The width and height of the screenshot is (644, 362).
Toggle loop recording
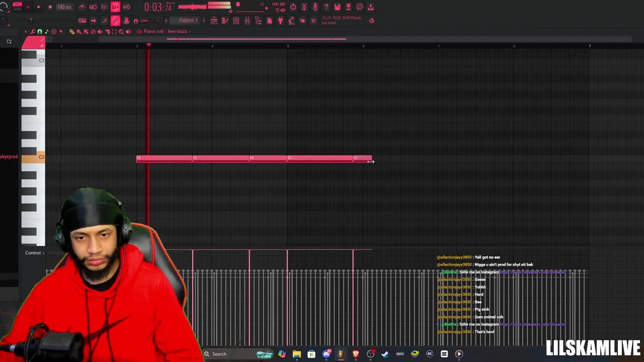pyautogui.click(x=126, y=7)
